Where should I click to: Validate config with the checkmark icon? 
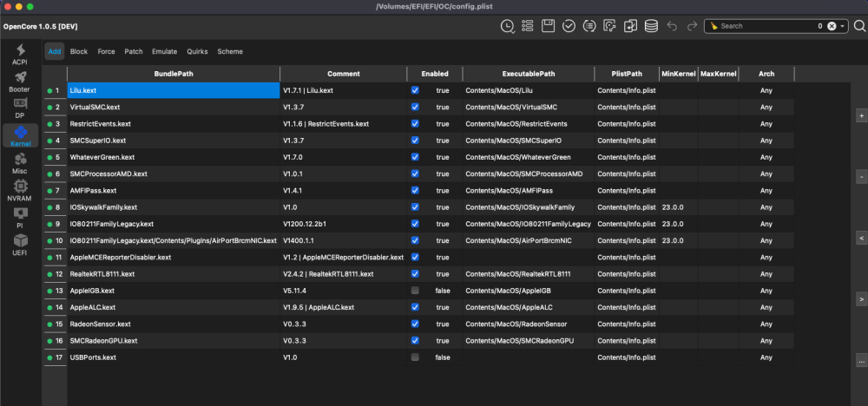pos(569,26)
